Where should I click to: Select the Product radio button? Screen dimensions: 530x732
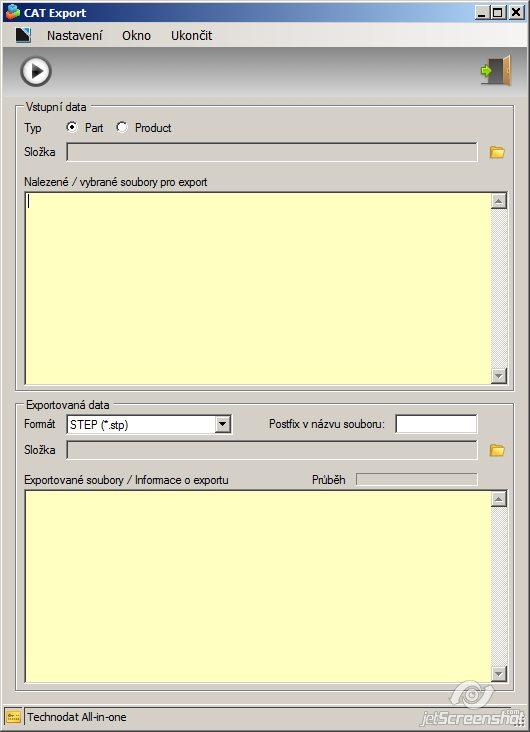point(121,127)
